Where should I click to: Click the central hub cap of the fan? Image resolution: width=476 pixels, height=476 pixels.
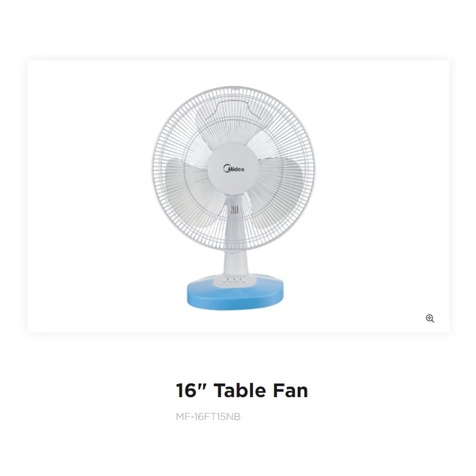point(234,169)
